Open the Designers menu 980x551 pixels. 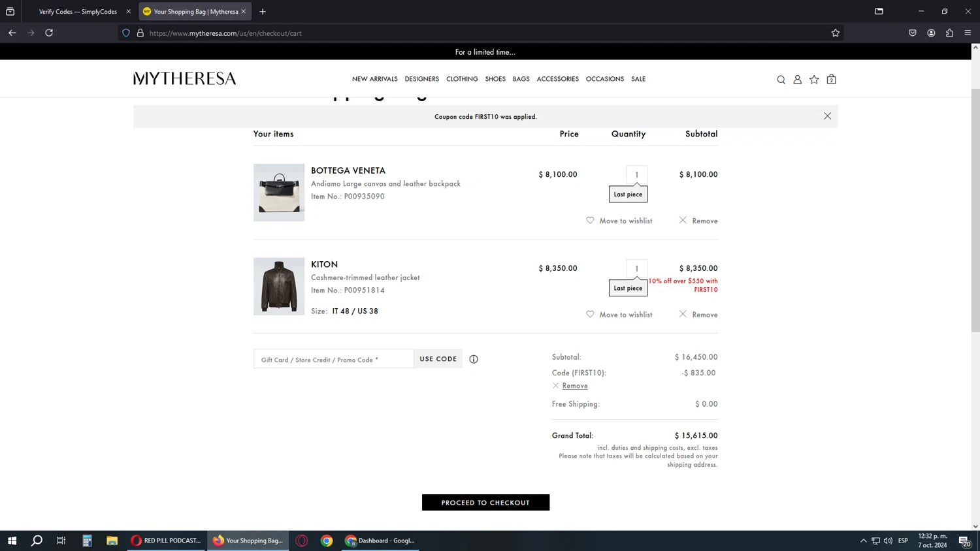click(x=422, y=79)
